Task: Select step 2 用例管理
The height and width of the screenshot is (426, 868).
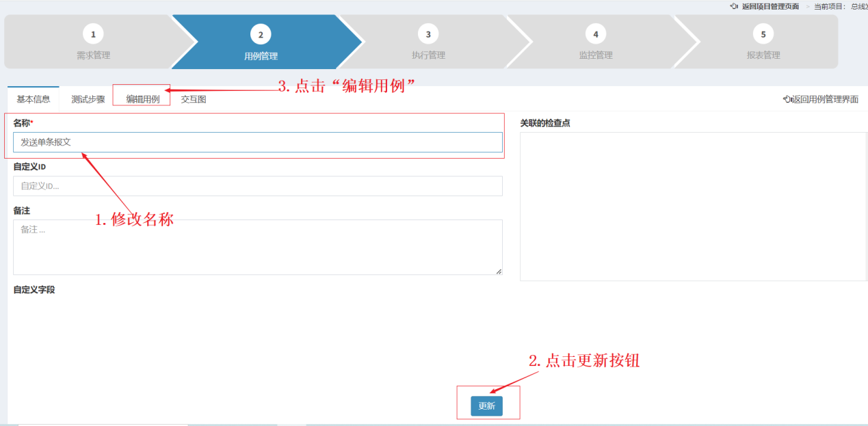Action: point(261,42)
